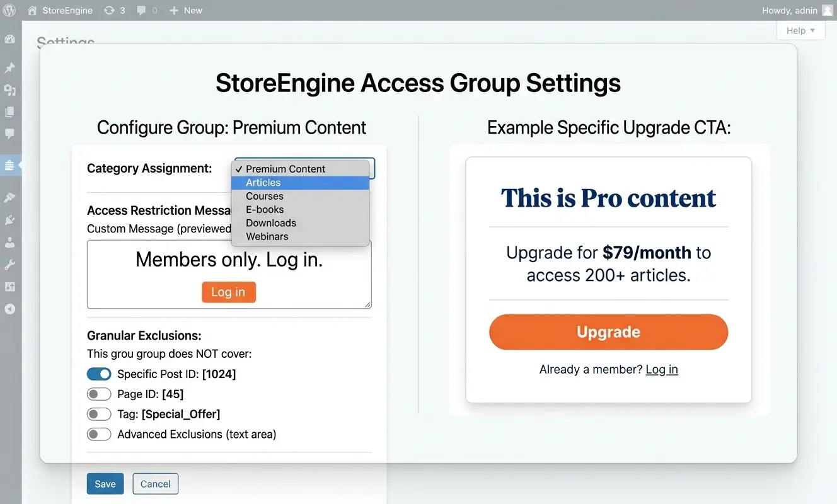837x504 pixels.
Task: Click 'Members only. Log in.' preview text
Action: click(x=229, y=260)
